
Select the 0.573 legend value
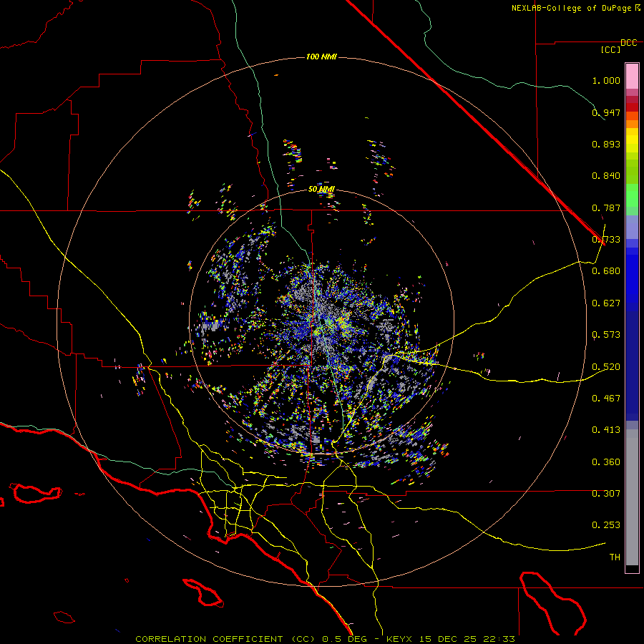[606, 335]
